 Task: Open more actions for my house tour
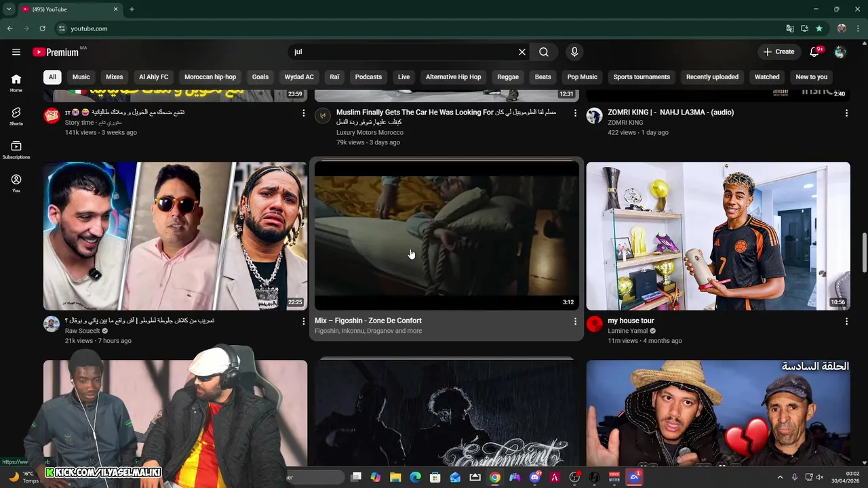[846, 321]
